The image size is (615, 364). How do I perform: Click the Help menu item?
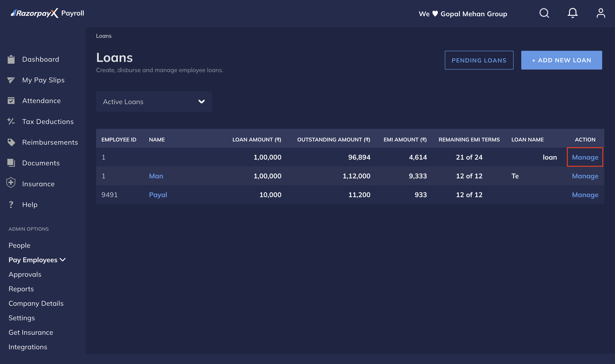[x=30, y=205]
